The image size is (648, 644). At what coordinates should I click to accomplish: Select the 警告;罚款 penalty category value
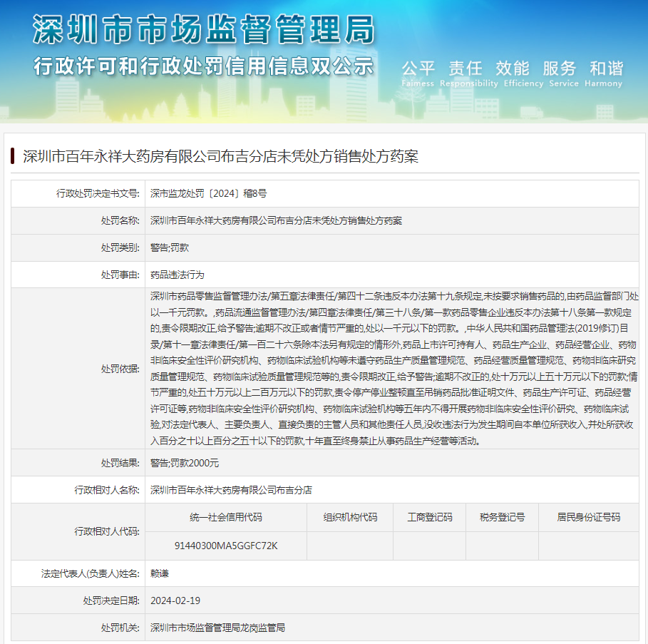(170, 247)
